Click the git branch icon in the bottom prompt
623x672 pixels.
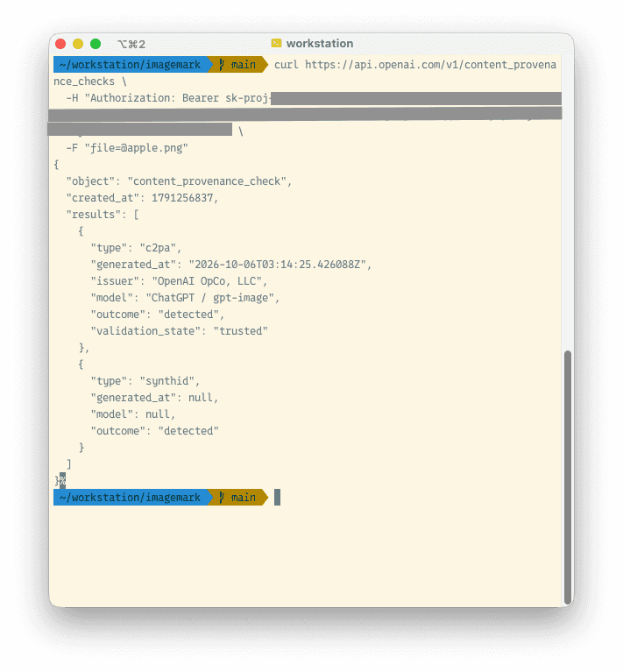(x=222, y=497)
